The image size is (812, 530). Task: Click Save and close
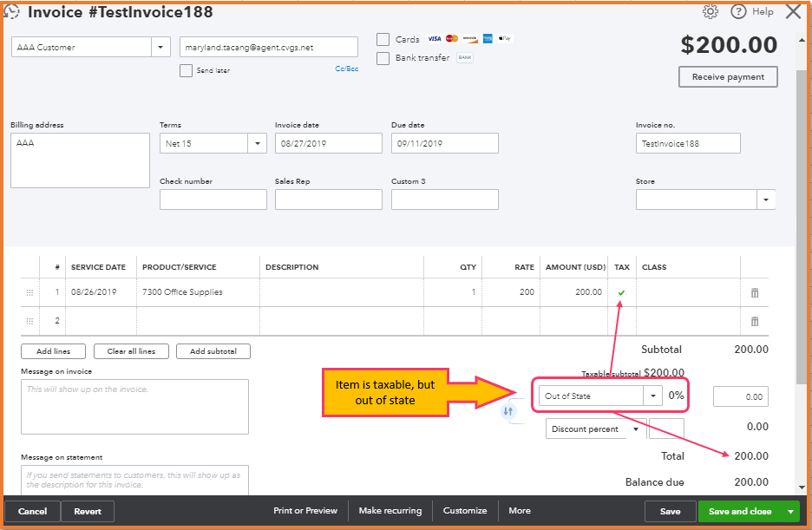pyautogui.click(x=740, y=512)
